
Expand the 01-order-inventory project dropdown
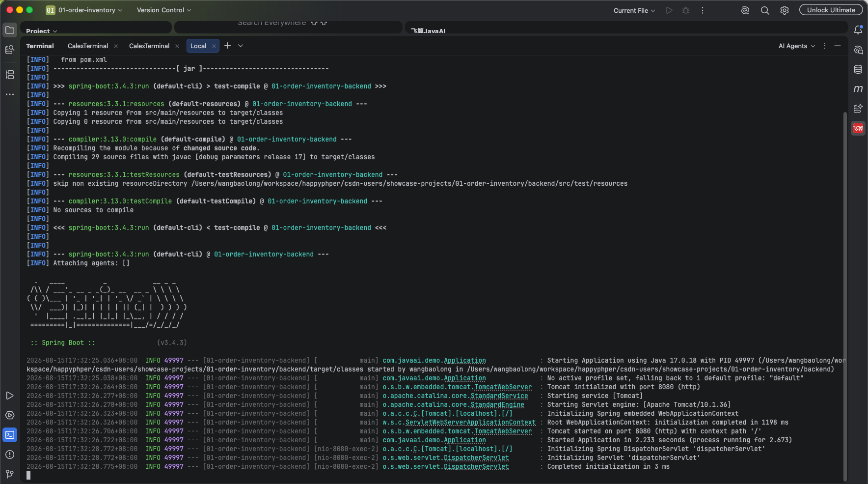pos(84,10)
